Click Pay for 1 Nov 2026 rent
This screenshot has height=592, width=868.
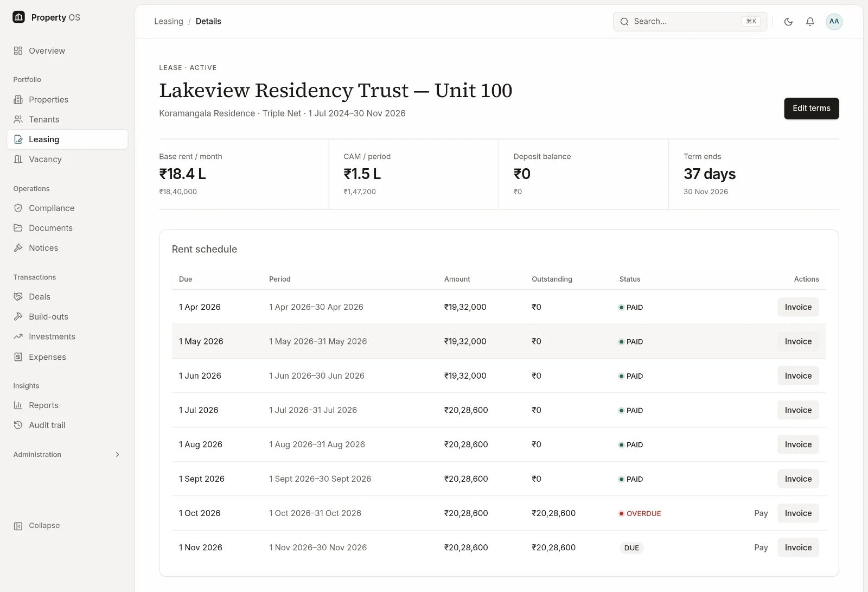(761, 548)
